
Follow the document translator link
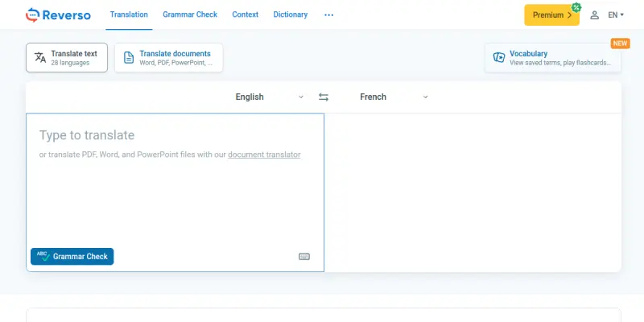point(264,155)
